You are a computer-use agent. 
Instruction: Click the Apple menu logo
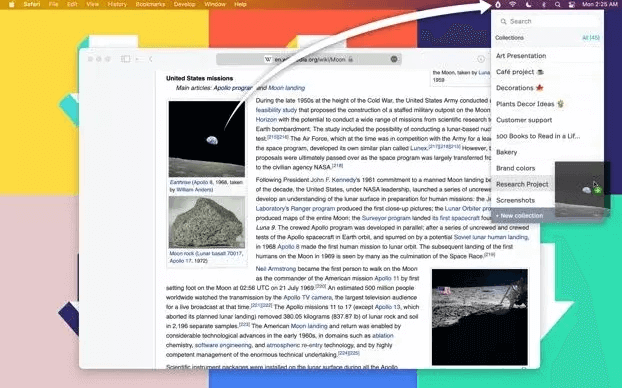(12, 4)
